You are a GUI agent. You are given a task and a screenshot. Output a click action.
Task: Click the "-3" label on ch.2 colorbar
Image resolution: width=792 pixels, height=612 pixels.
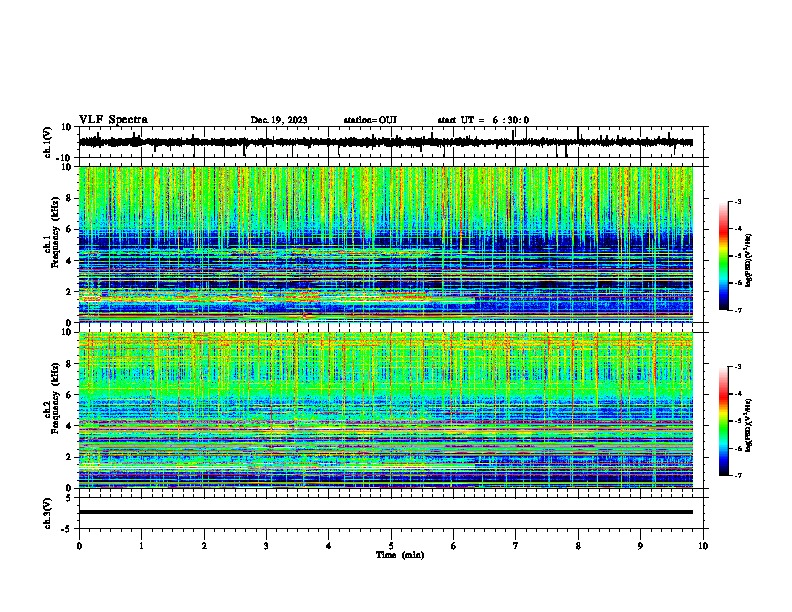(738, 367)
